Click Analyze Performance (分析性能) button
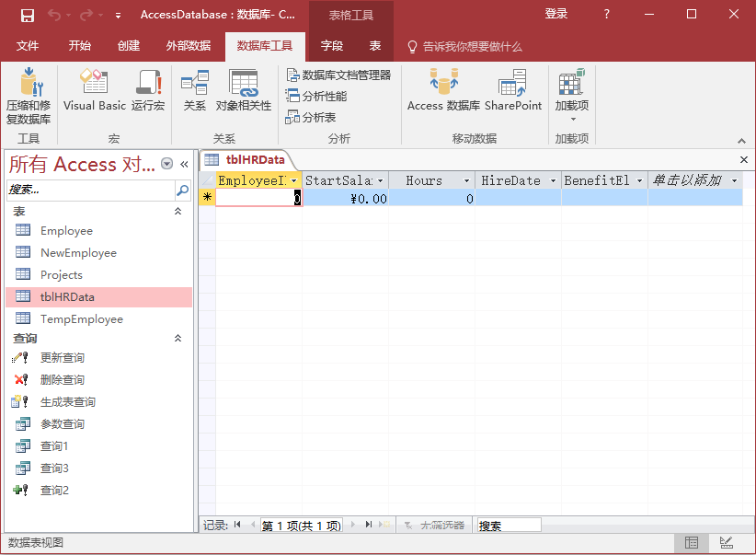The image size is (756, 555). [x=317, y=97]
